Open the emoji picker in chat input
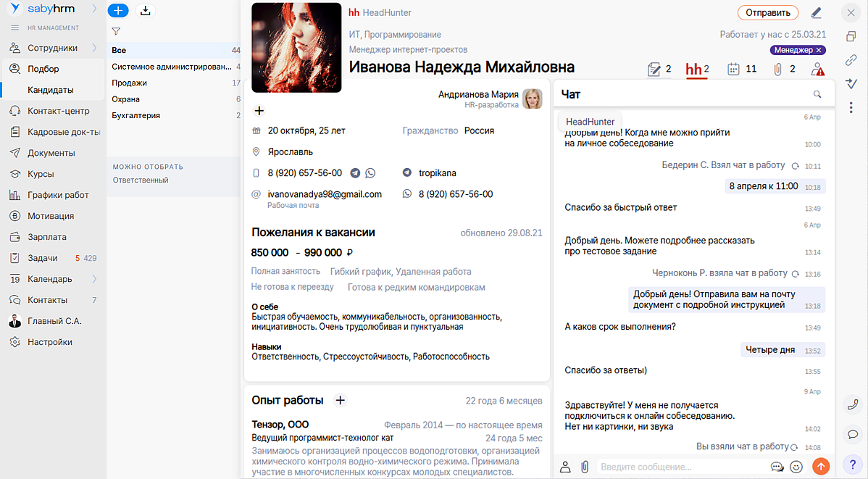868x479 pixels. (796, 467)
